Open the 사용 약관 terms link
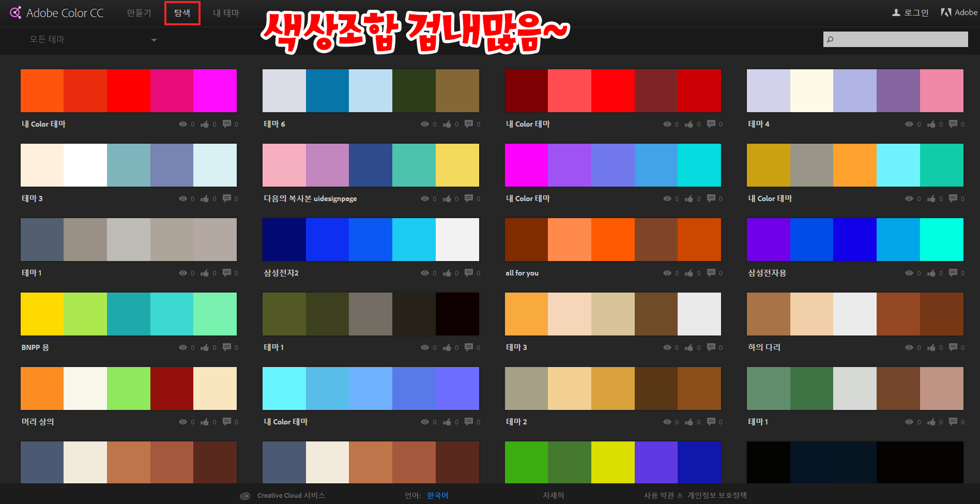This screenshot has width=980, height=504. [660, 495]
